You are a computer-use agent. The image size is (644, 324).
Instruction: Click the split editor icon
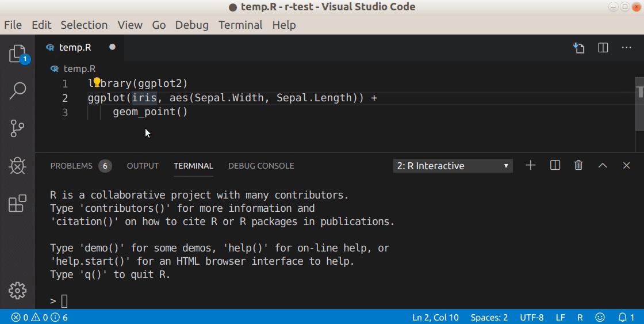pos(603,48)
